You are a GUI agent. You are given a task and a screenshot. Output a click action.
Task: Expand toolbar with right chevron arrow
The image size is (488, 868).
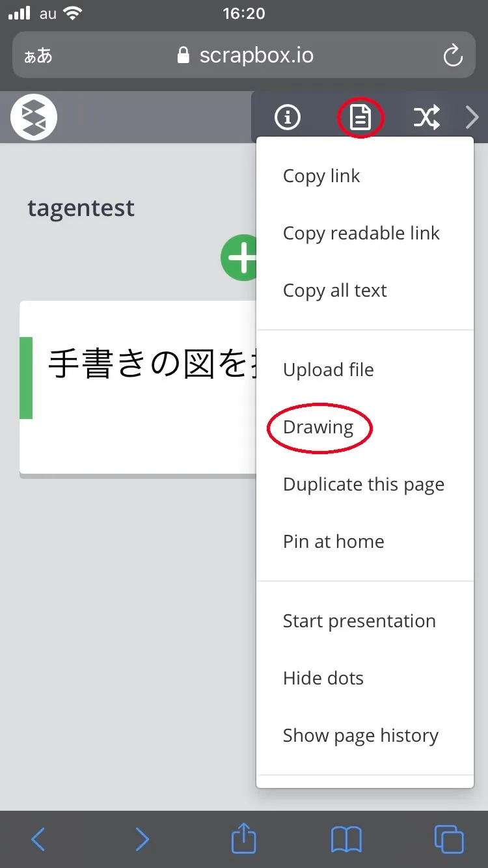tap(472, 118)
